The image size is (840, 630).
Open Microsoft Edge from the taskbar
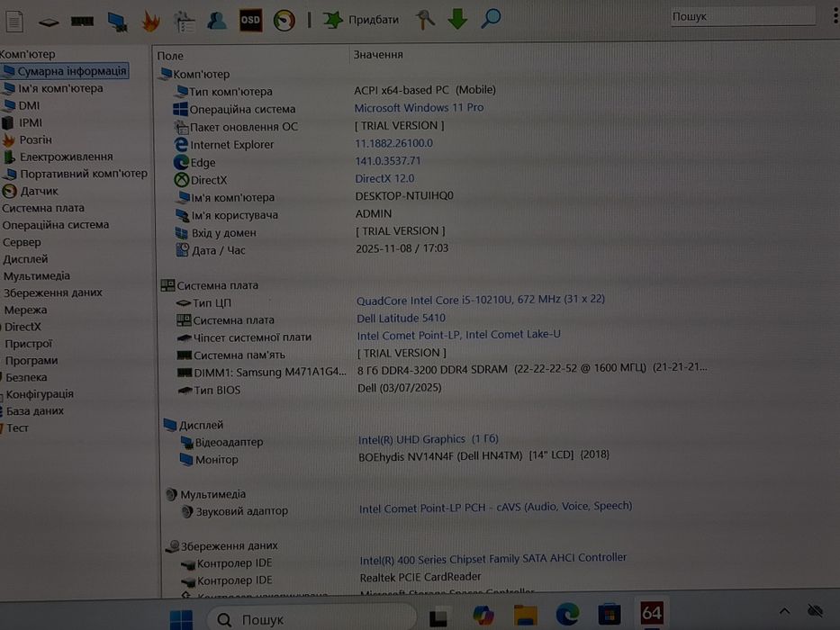(x=567, y=614)
